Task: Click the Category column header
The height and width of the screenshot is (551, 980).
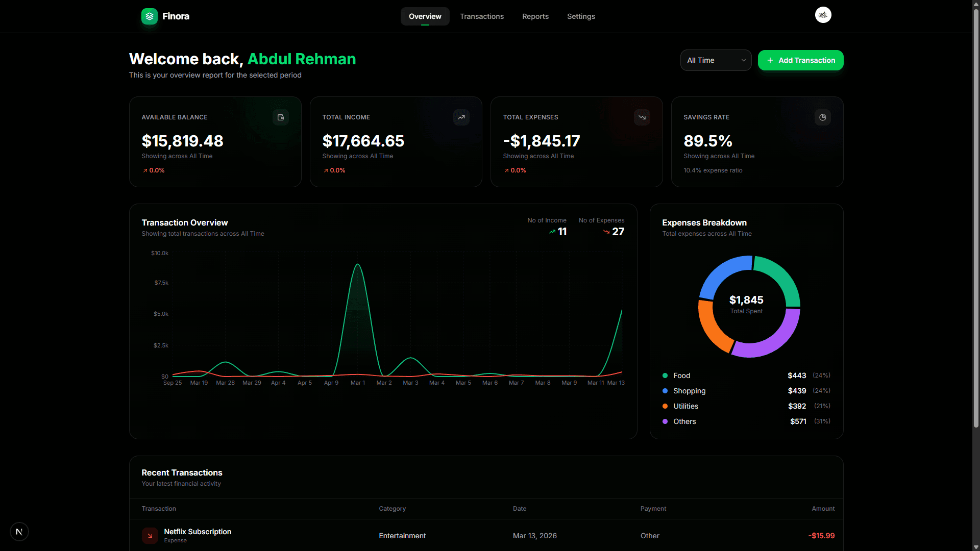Action: 392,509
